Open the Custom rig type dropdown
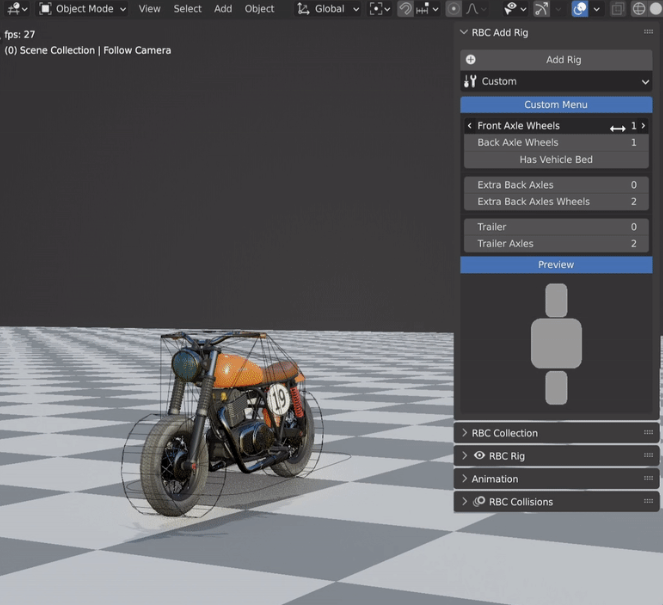Image resolution: width=663 pixels, height=605 pixels. point(556,81)
